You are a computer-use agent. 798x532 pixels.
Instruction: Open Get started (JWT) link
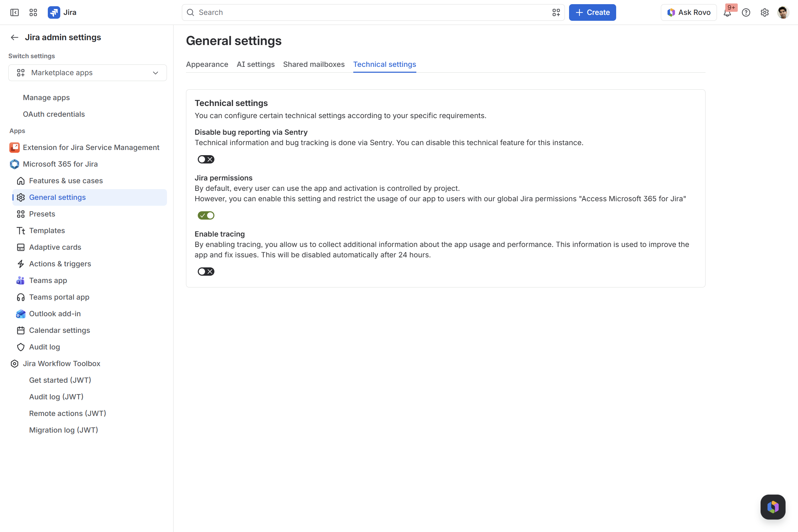[x=60, y=380]
